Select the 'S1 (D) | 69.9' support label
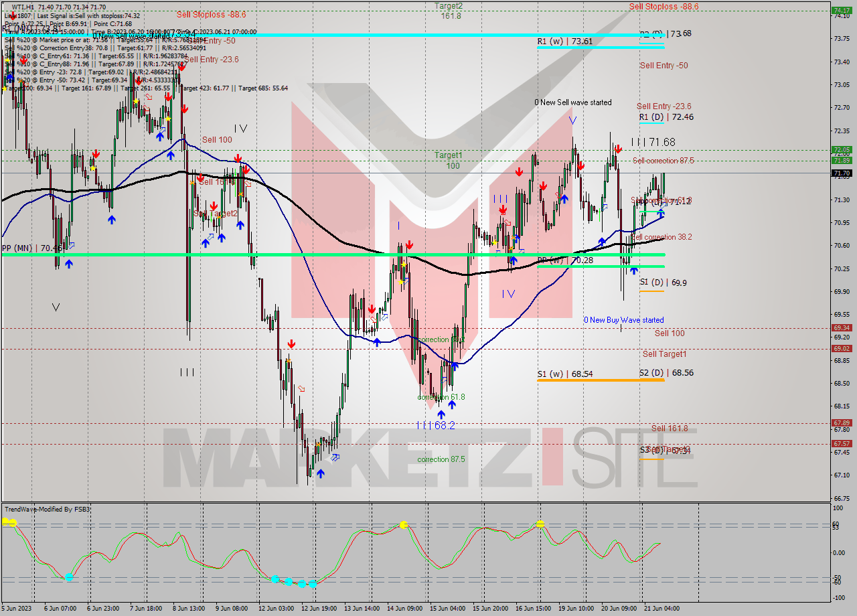Viewport: 857px width, 616px height. coord(663,283)
